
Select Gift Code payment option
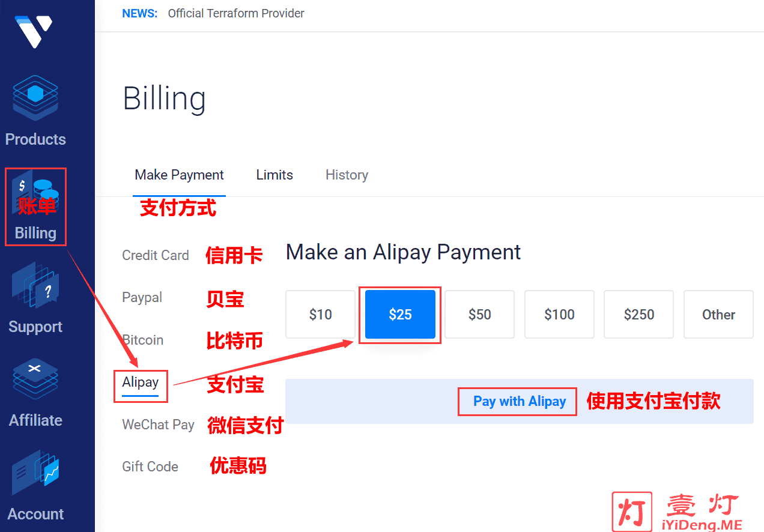pyautogui.click(x=150, y=467)
